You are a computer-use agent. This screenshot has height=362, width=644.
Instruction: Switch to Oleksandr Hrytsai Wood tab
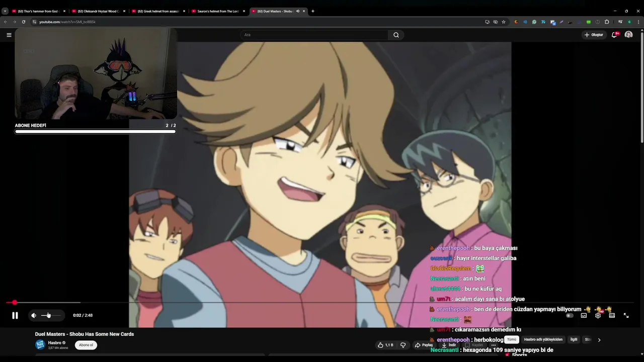click(x=98, y=11)
